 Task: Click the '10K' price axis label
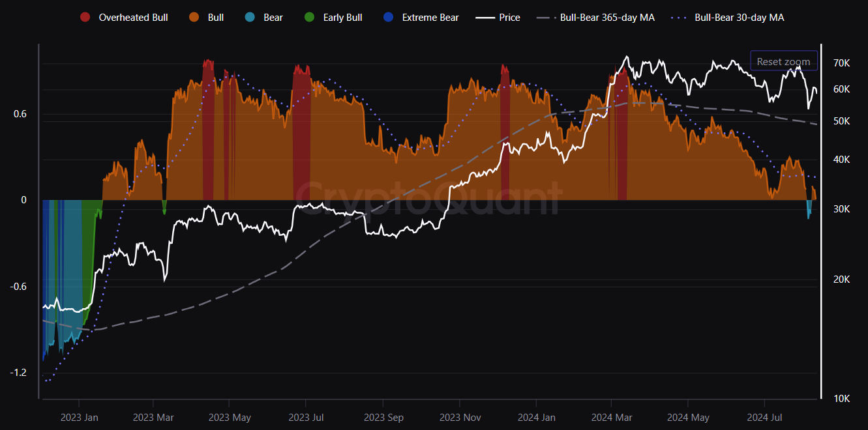pyautogui.click(x=841, y=399)
